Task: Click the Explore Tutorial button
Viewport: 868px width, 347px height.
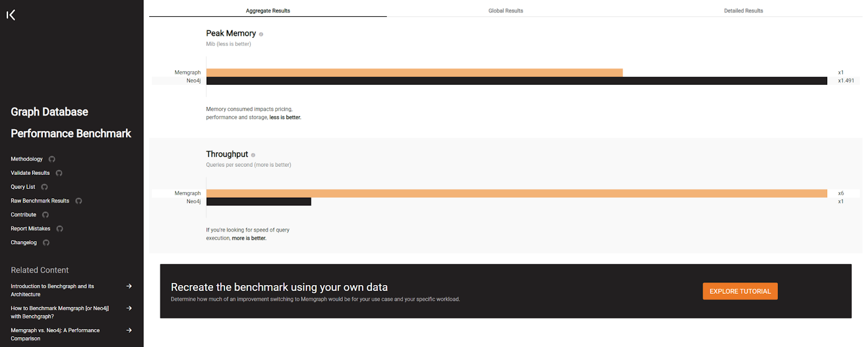Action: (x=740, y=291)
